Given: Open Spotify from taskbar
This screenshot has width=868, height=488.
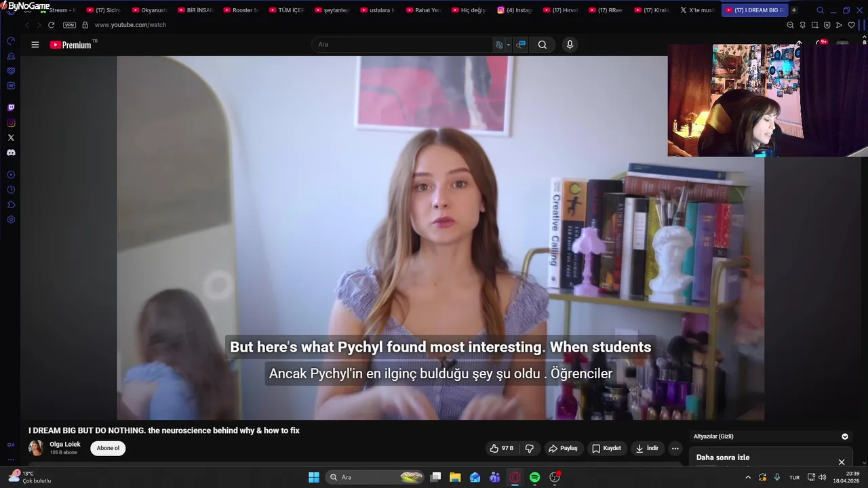Looking at the screenshot, I should (x=534, y=477).
